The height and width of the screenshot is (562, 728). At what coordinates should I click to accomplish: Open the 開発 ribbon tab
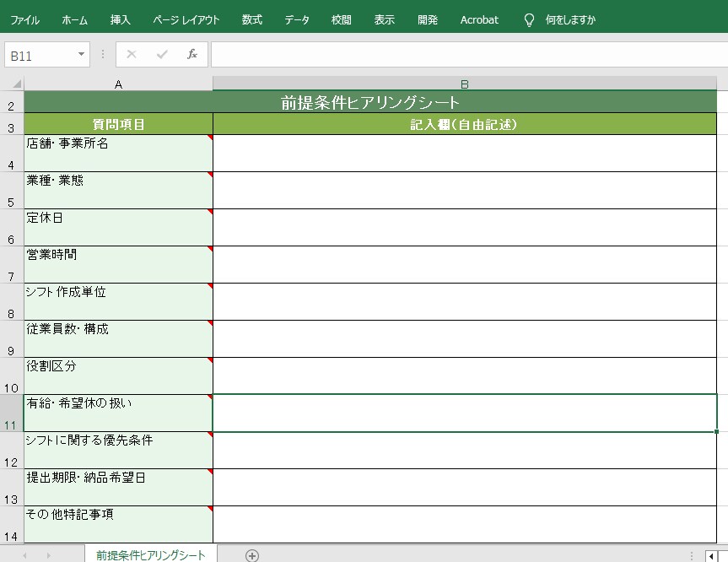pos(428,20)
